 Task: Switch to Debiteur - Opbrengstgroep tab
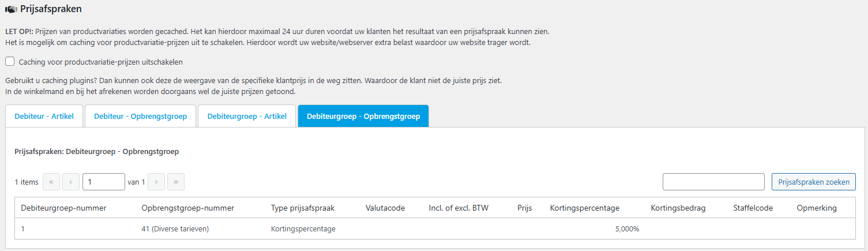point(140,116)
